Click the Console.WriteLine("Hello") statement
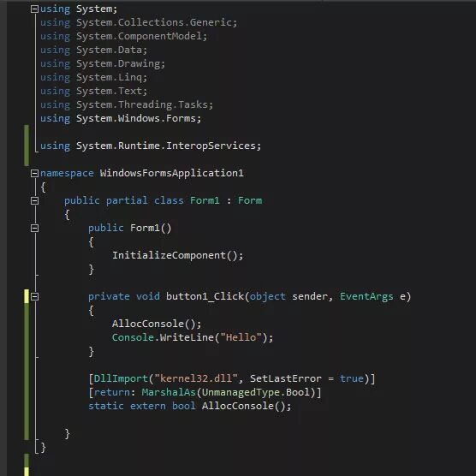 pos(193,337)
